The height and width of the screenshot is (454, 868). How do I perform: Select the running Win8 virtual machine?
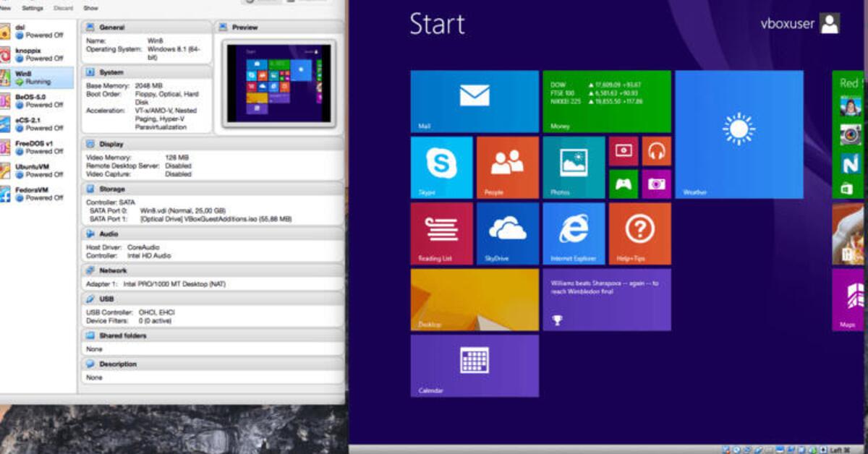coord(37,77)
